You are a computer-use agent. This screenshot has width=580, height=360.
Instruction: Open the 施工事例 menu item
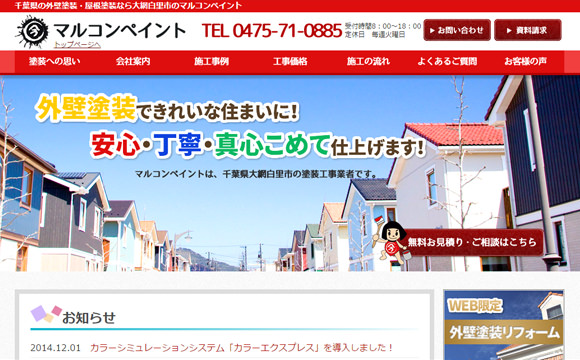point(211,61)
